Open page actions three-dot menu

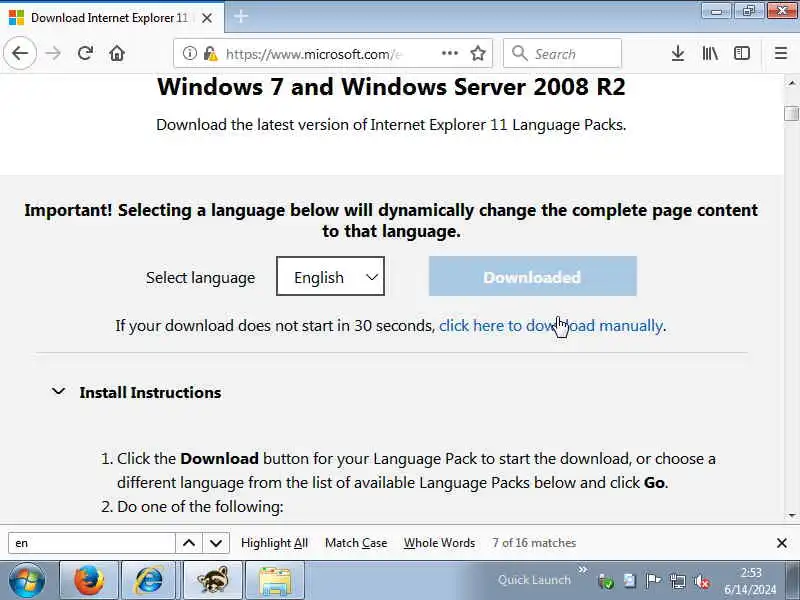click(449, 53)
